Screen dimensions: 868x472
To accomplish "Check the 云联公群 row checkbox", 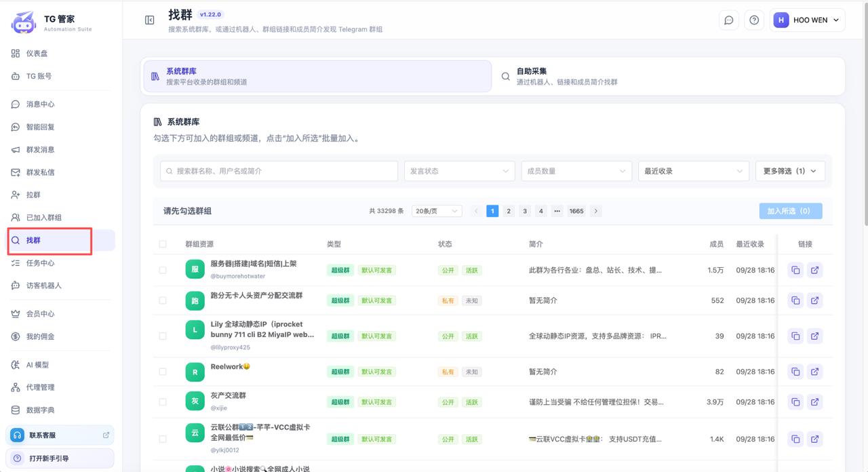I will (x=163, y=439).
